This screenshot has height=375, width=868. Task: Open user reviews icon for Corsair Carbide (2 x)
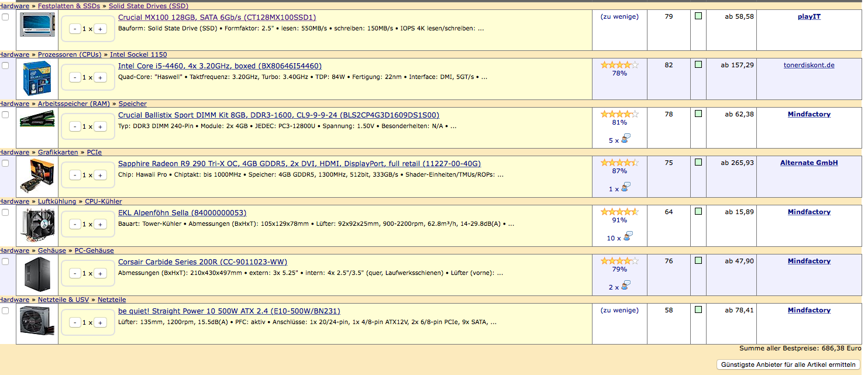pos(626,285)
